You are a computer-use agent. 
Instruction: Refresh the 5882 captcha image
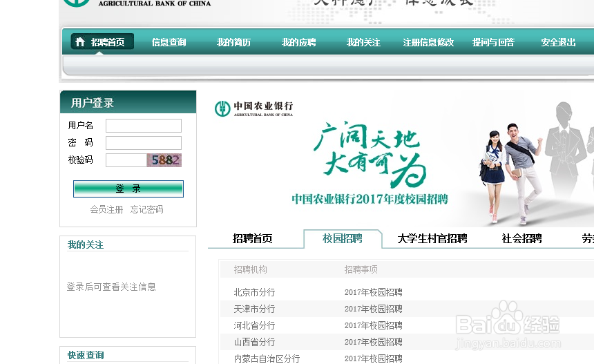[164, 160]
